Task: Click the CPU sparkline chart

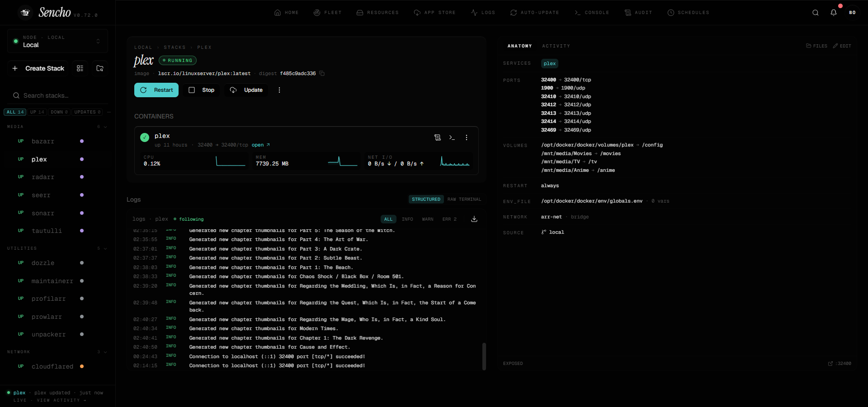Action: (x=231, y=161)
